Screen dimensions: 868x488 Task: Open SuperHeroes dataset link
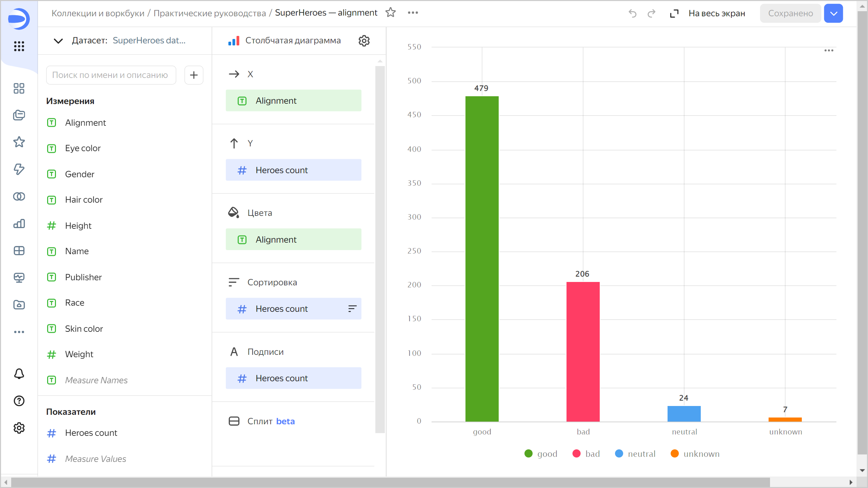149,41
